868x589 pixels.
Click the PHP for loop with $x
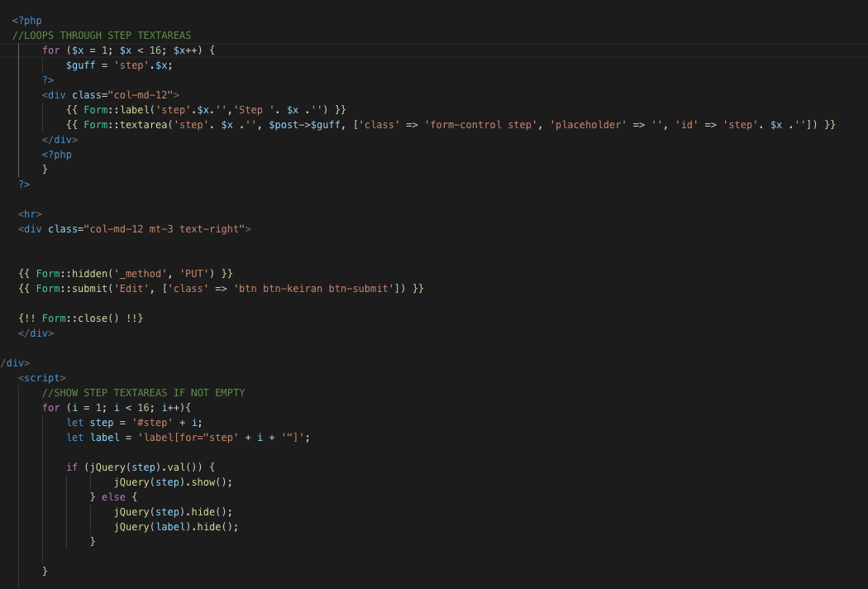tap(128, 50)
